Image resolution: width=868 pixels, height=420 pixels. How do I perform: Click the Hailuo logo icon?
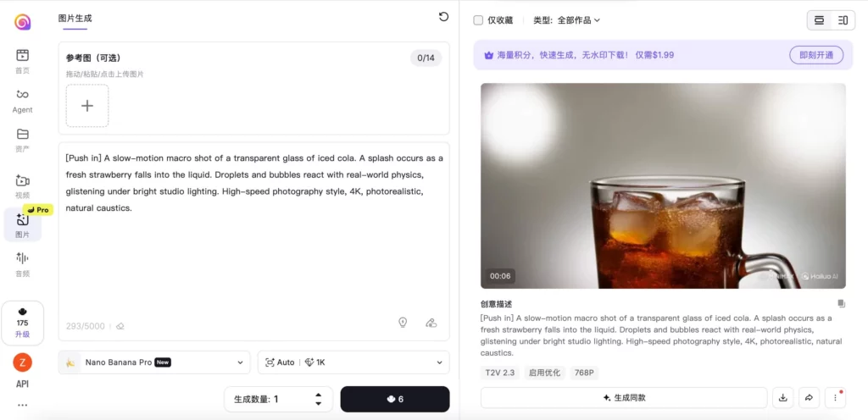23,21
